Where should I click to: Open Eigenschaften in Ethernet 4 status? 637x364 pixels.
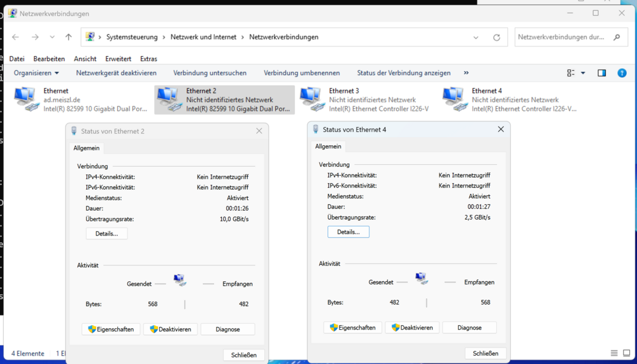click(x=353, y=328)
